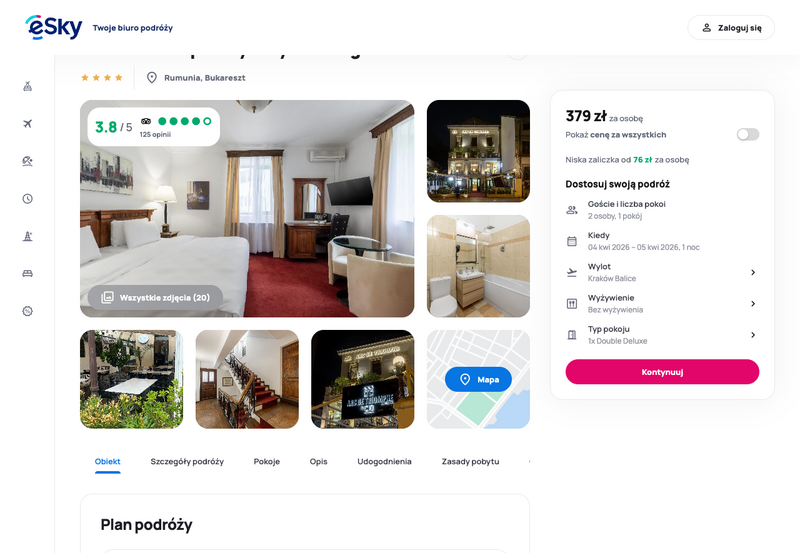
Task: Click the eSky logo
Action: pyautogui.click(x=54, y=27)
